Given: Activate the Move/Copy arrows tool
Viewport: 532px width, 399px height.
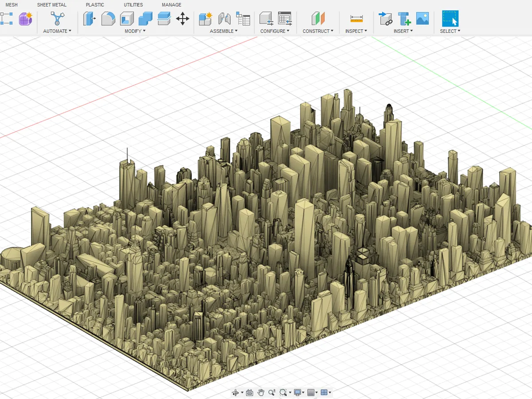Looking at the screenshot, I should pos(183,19).
